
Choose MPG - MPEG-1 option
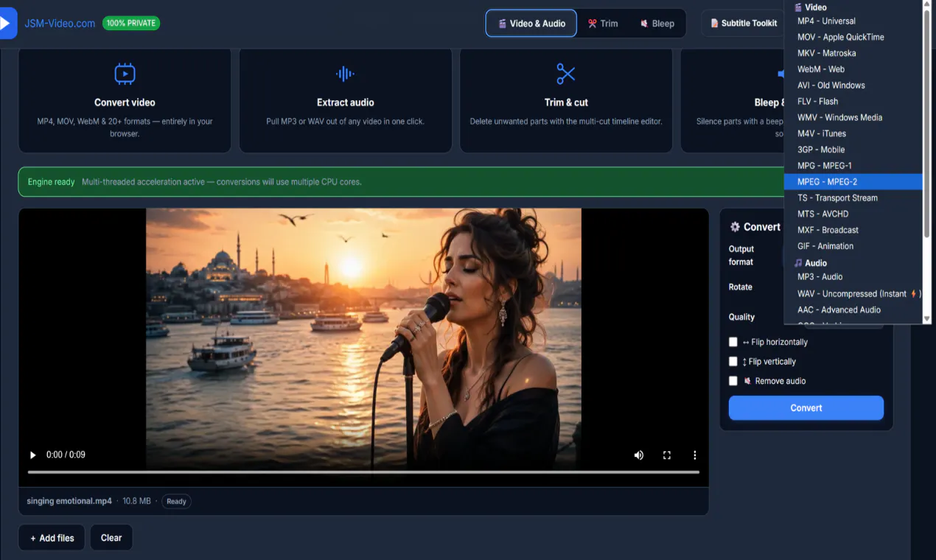853,166
